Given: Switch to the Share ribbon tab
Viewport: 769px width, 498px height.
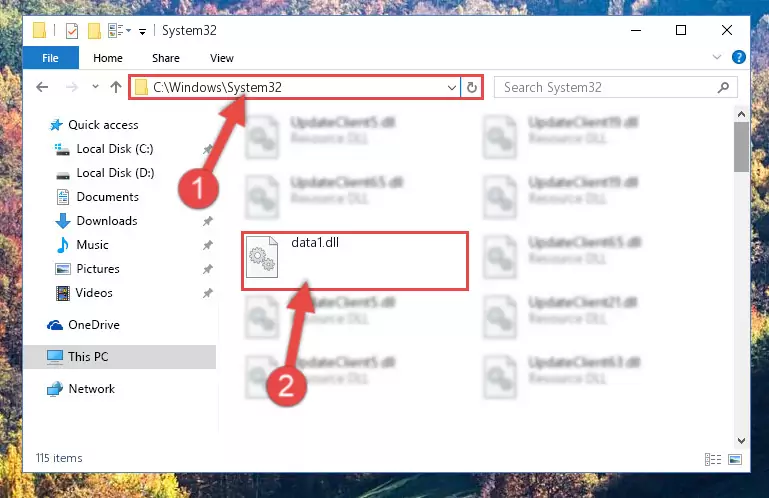Looking at the screenshot, I should [166, 58].
